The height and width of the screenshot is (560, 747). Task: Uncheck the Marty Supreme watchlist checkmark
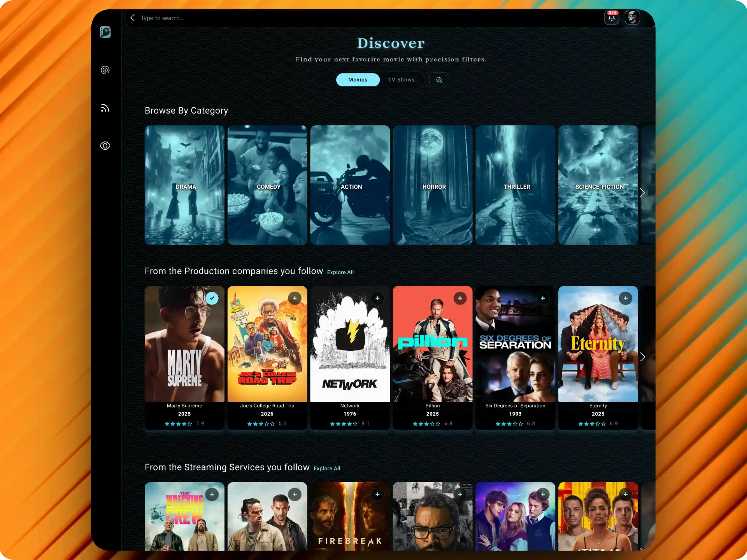(x=212, y=298)
